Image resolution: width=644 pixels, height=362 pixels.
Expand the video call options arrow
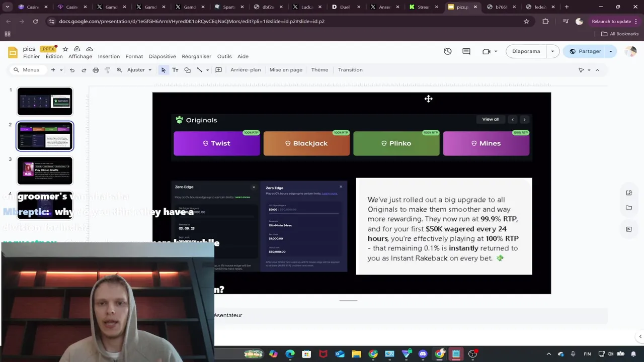click(x=496, y=51)
